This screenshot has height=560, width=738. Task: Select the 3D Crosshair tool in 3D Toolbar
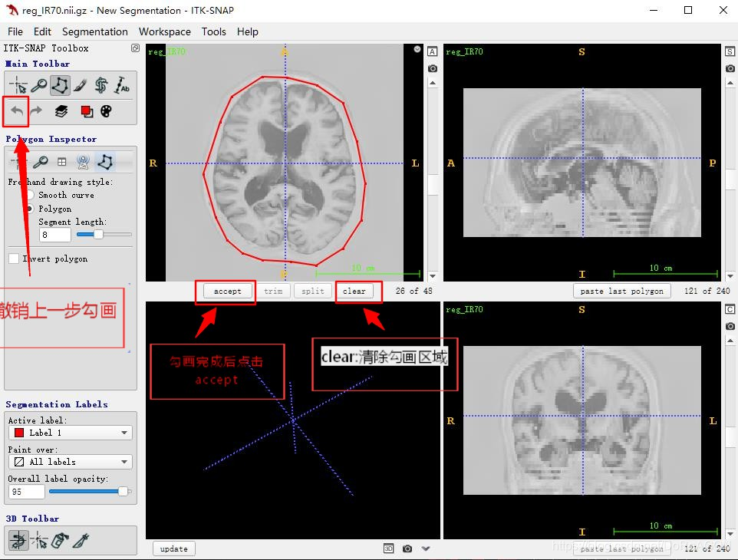[39, 540]
